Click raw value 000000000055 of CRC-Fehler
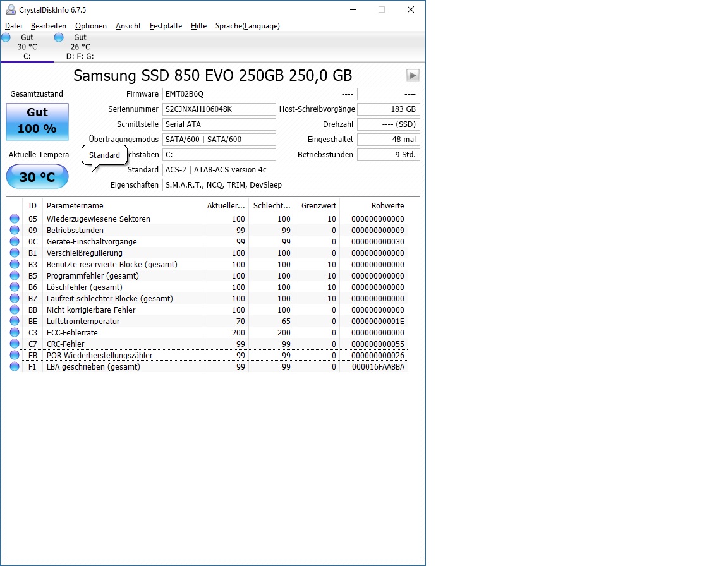The height and width of the screenshot is (566, 728). pyautogui.click(x=378, y=344)
